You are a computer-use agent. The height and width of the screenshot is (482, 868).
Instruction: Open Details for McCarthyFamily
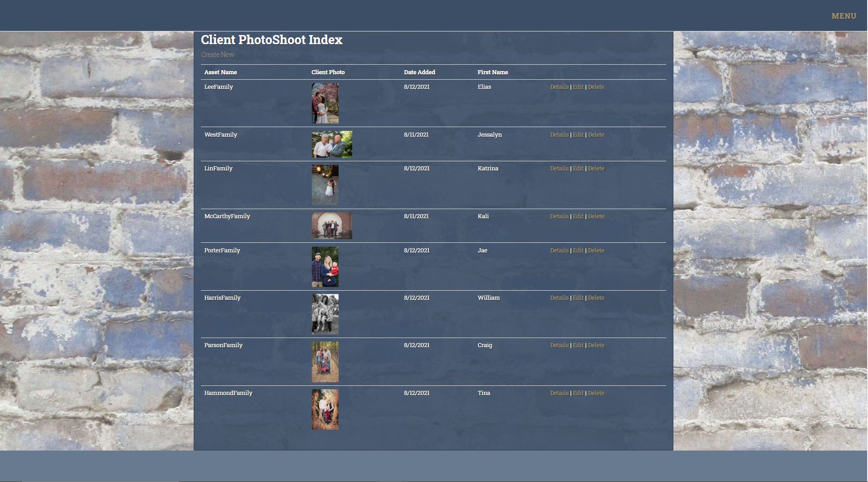click(559, 216)
